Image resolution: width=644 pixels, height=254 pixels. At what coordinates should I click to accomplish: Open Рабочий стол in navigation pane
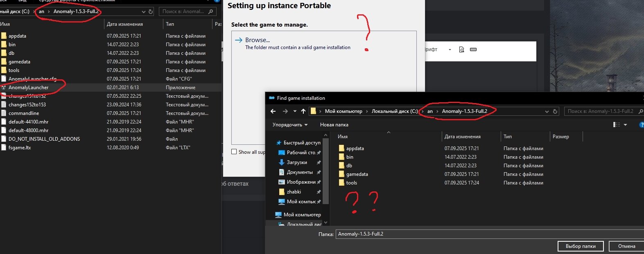click(x=299, y=153)
